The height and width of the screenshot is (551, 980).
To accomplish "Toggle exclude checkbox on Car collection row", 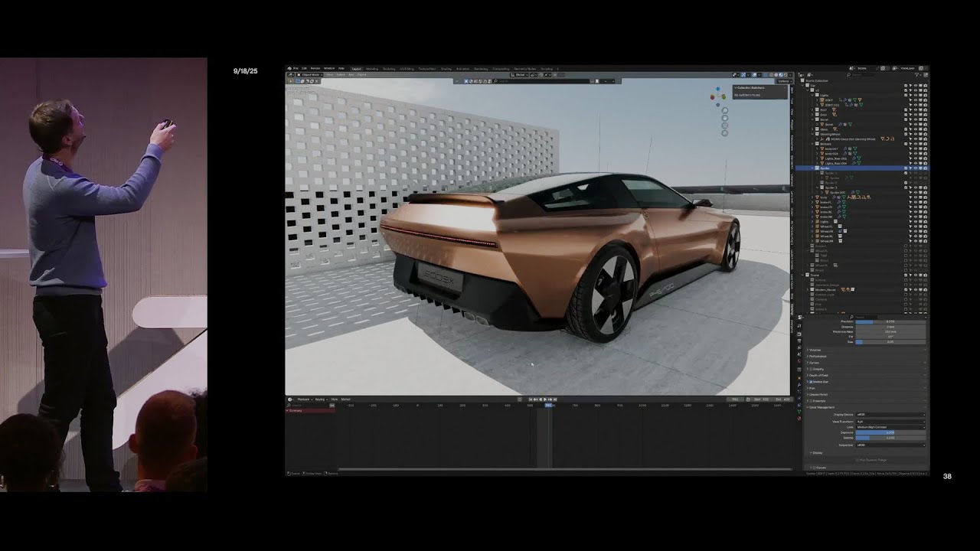I will pyautogui.click(x=906, y=86).
